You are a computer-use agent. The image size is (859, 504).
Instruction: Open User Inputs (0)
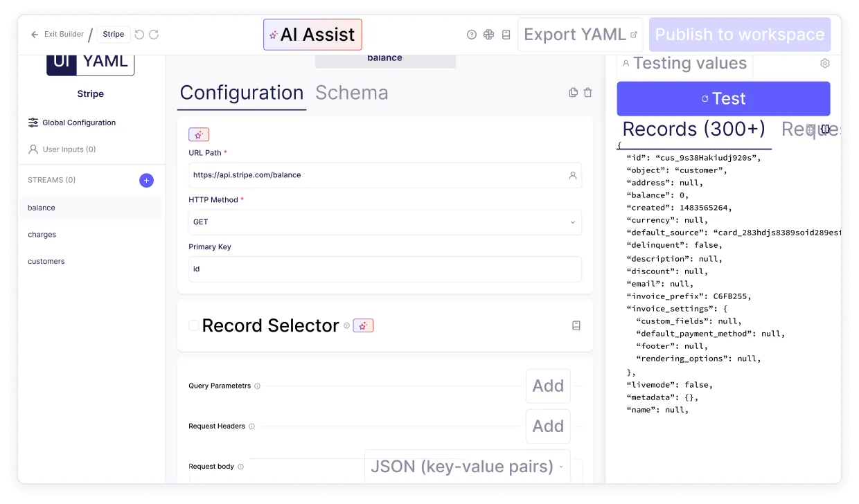(x=62, y=150)
